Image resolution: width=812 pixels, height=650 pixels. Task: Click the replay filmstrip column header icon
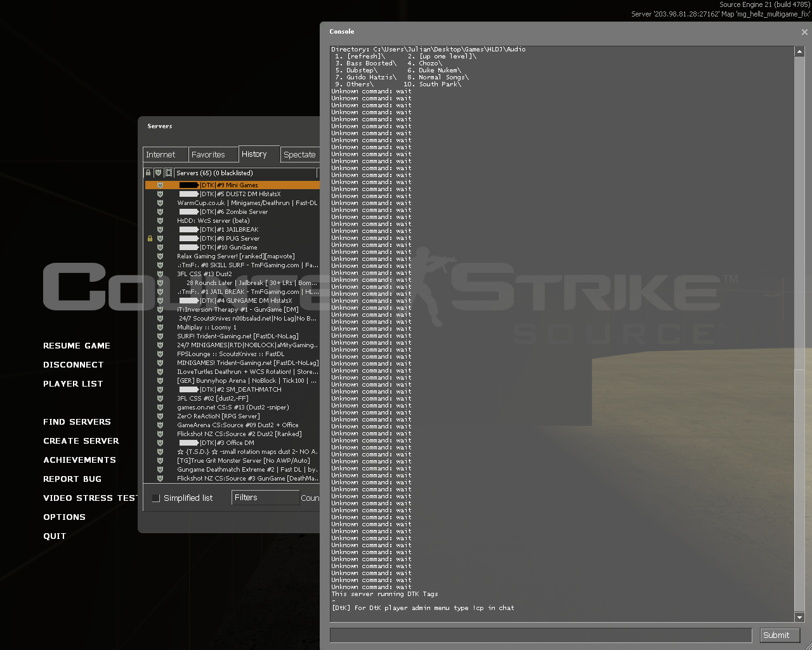169,173
